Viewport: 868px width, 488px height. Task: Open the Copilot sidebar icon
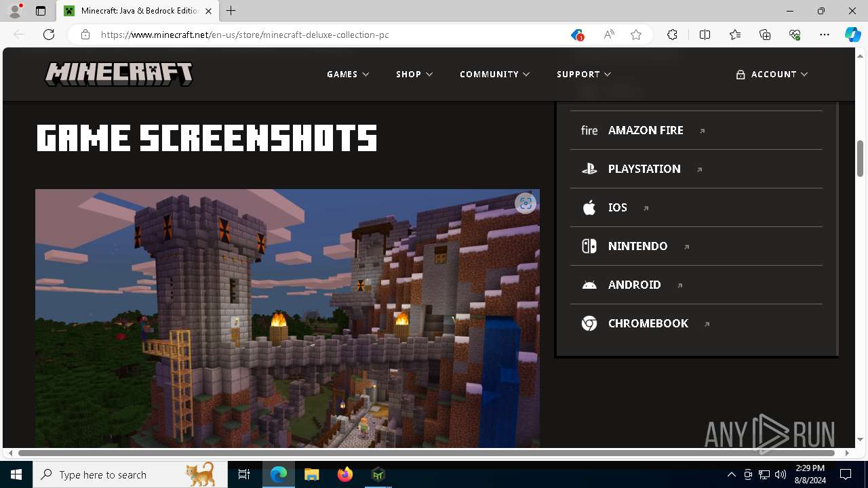pos(852,35)
